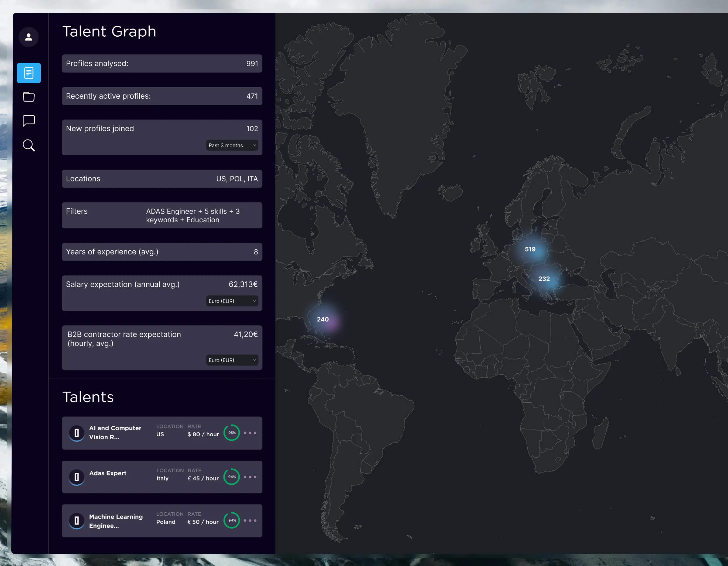
Task: Click the Locations US, POL, ITA row
Action: click(162, 179)
